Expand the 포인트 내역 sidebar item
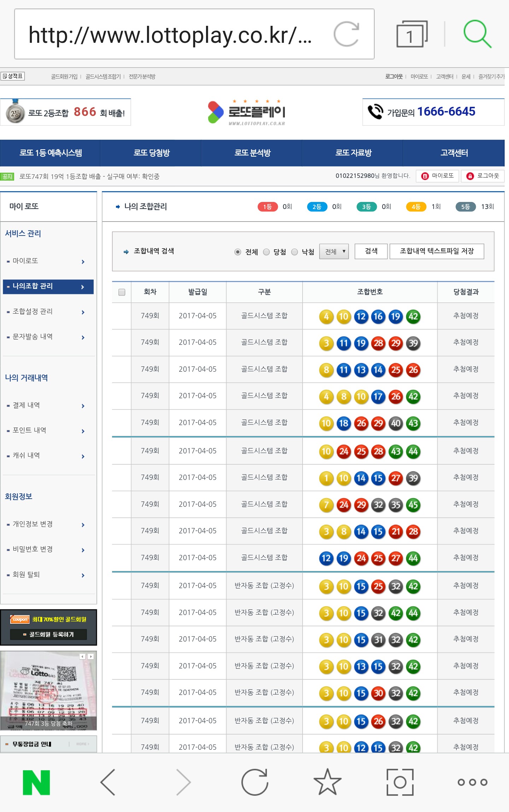This screenshot has width=509, height=812. (46, 430)
